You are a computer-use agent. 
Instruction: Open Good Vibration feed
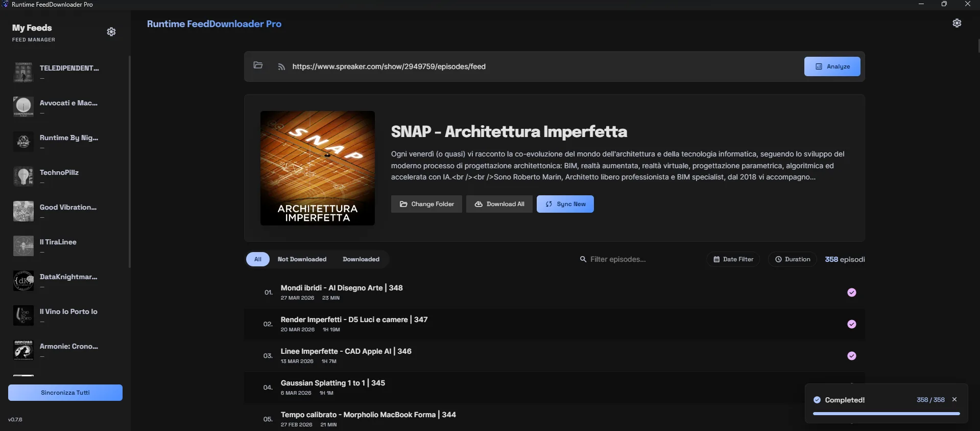(x=65, y=211)
